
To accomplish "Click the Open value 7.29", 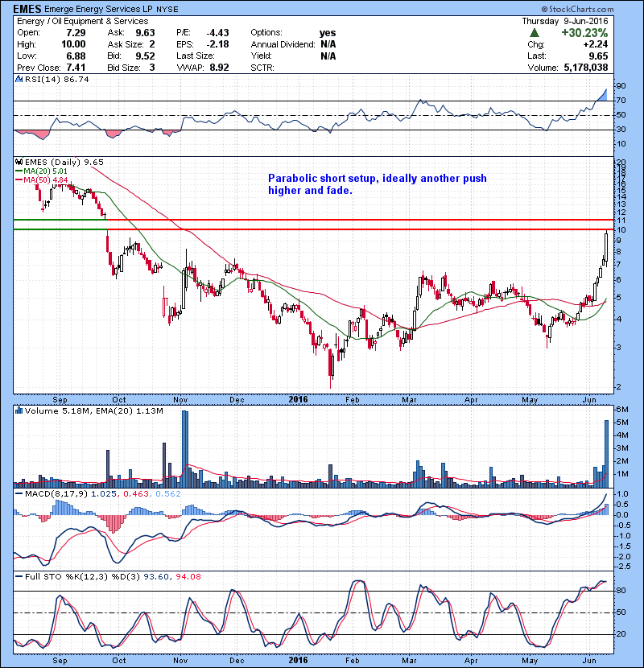I will click(x=76, y=33).
